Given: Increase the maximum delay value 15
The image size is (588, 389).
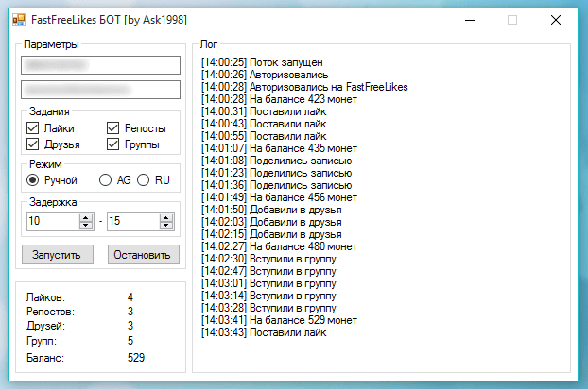Looking at the screenshot, I should pos(166,217).
